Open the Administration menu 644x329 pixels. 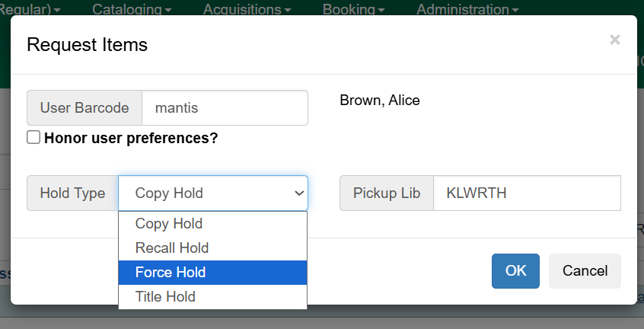pos(467,10)
